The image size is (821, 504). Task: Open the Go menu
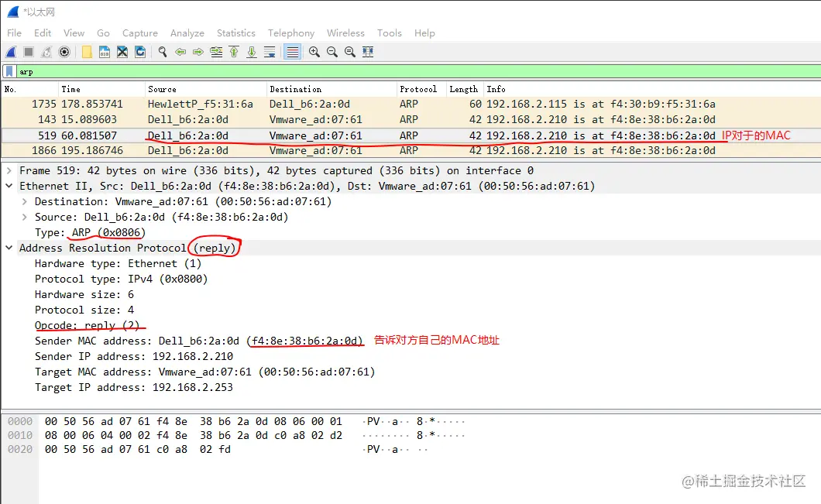point(103,33)
